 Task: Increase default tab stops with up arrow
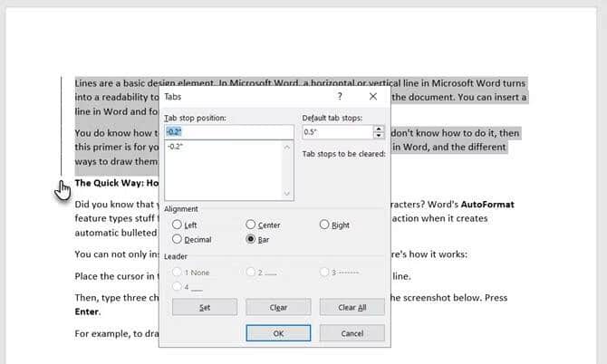[379, 129]
